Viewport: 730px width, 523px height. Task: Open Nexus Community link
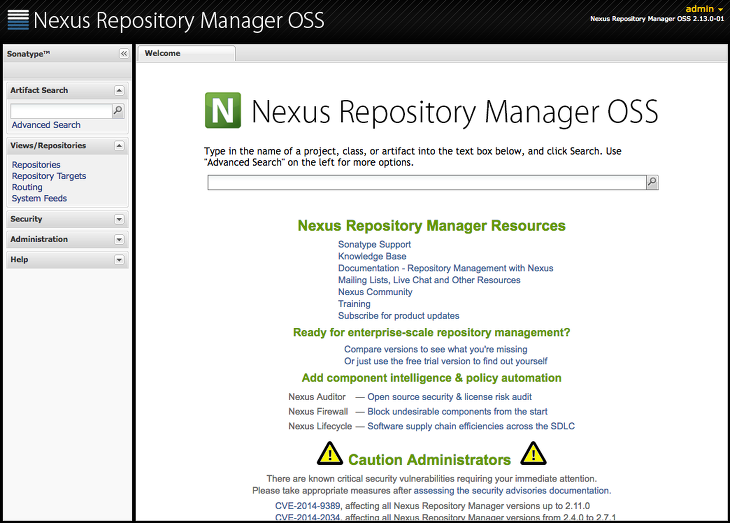[375, 292]
